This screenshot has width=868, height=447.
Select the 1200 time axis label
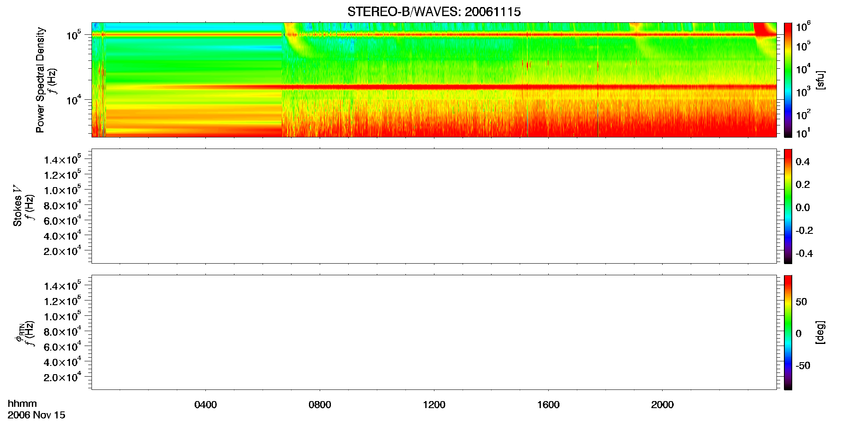(x=434, y=405)
